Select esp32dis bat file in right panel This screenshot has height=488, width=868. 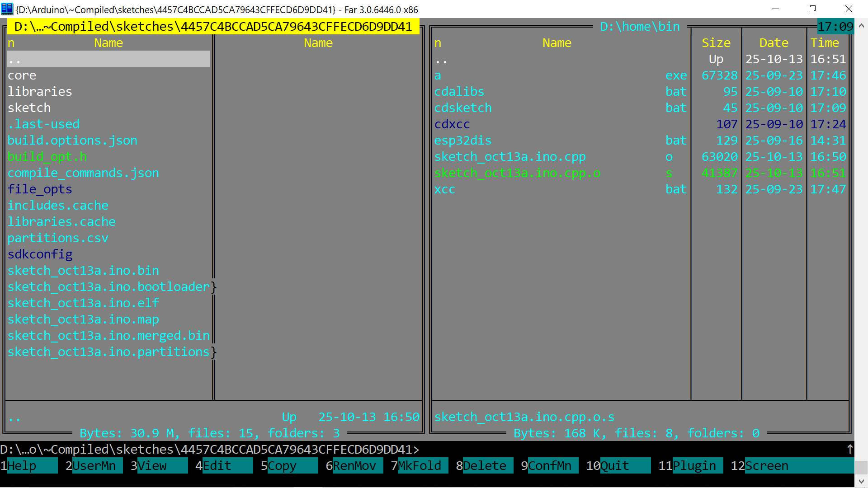pyautogui.click(x=463, y=141)
